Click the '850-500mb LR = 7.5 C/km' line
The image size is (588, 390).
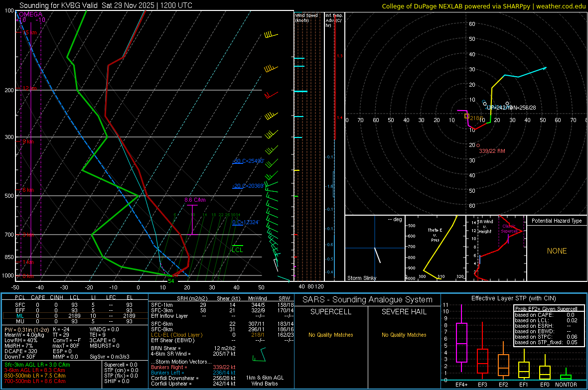pyautogui.click(x=35, y=376)
